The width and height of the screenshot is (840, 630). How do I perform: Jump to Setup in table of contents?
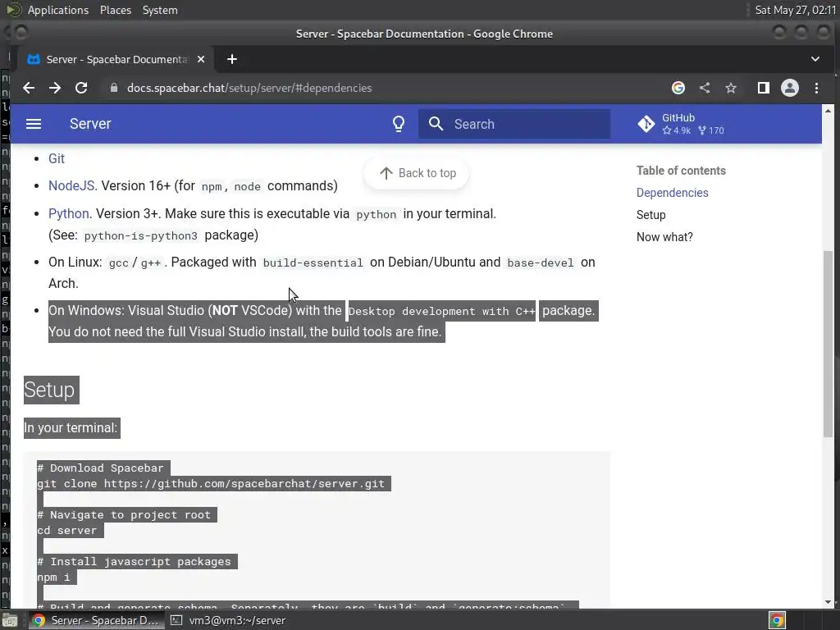[x=651, y=215]
